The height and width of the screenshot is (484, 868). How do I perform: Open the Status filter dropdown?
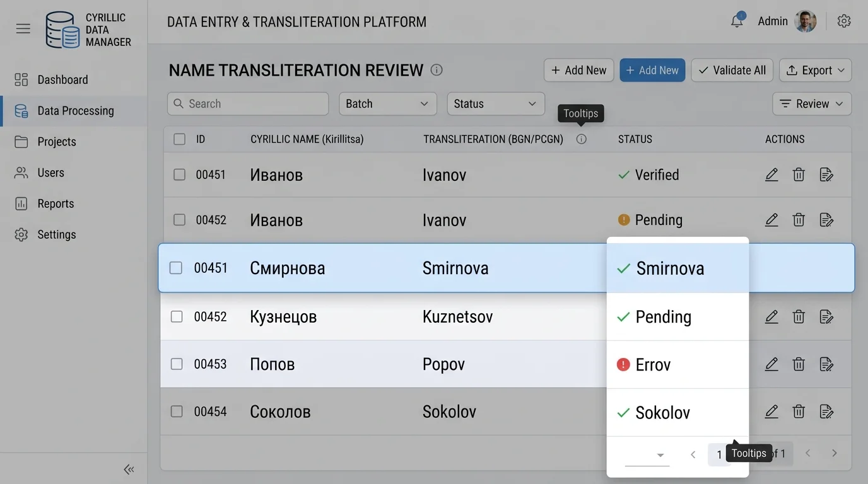pos(495,103)
